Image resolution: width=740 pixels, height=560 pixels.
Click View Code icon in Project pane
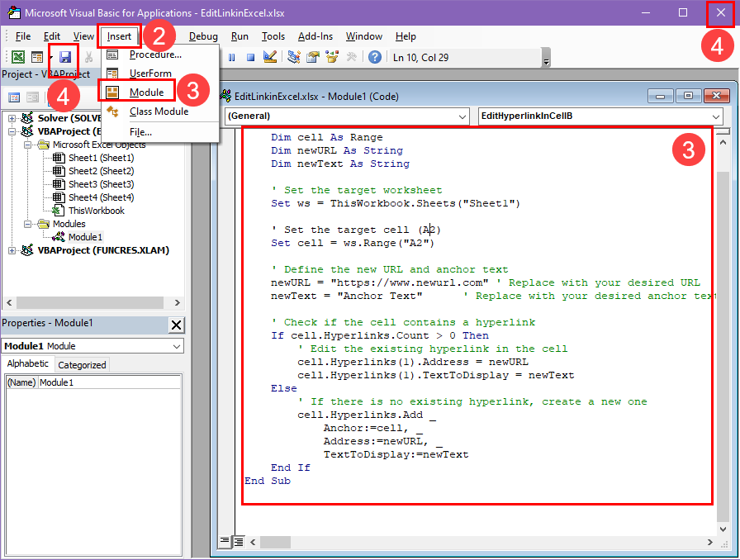coord(14,97)
